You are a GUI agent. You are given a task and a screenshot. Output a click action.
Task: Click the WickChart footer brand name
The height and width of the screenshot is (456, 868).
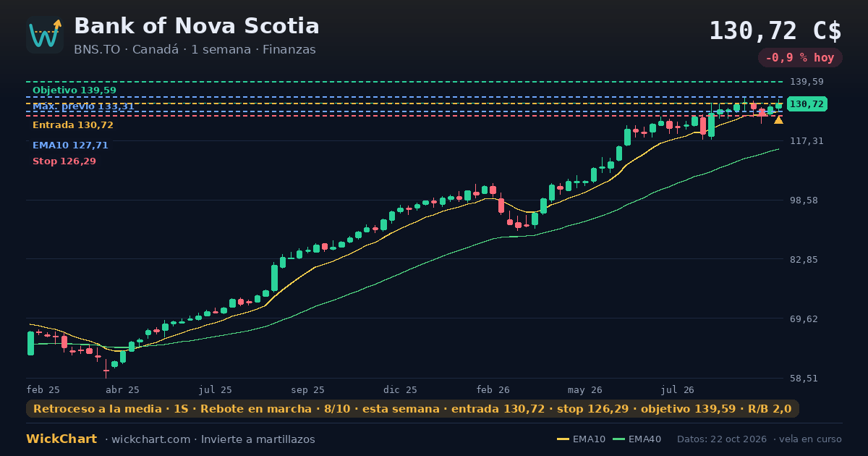point(61,439)
